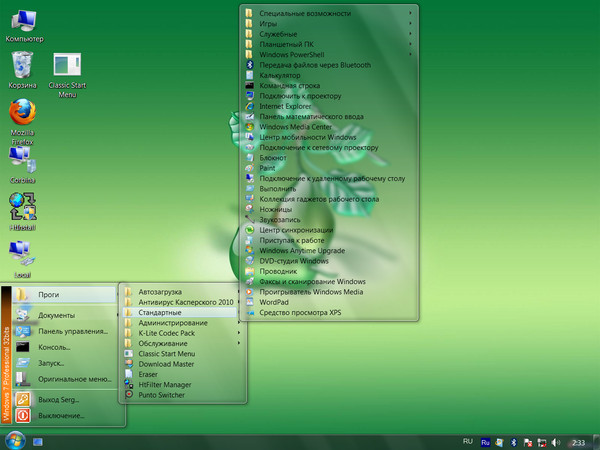Image resolution: width=600 pixels, height=450 pixels.
Task: Launch Калькулятор
Action: click(x=329, y=75)
